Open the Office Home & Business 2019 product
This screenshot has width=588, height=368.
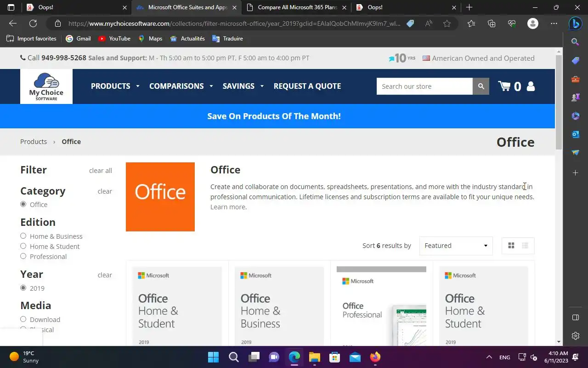pyautogui.click(x=279, y=306)
